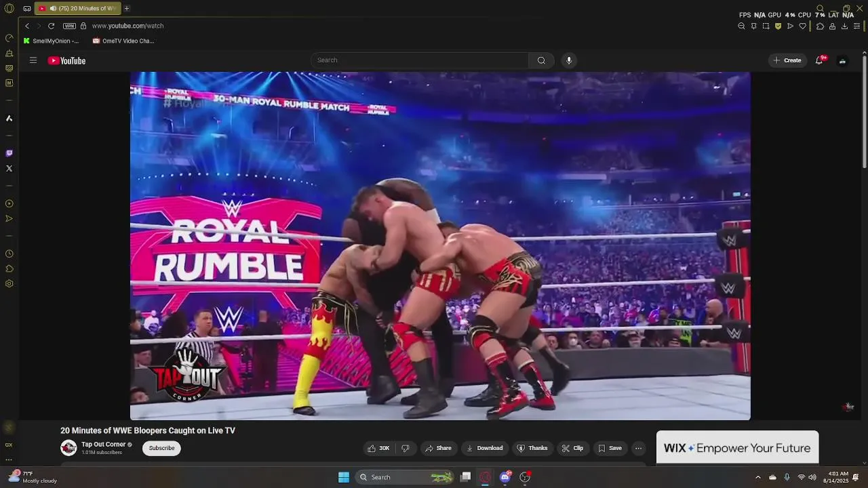Screen dimensions: 868x488
Task: Open the tab search magnifier in title bar
Action: point(820,8)
